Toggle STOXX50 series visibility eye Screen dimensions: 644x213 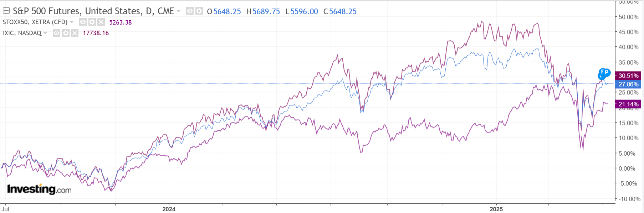(x=83, y=22)
